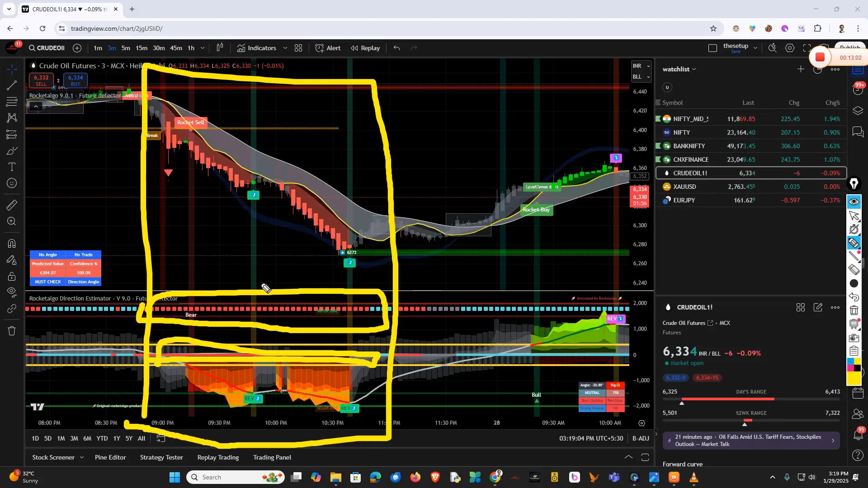Click the BUY 6,334 button

click(x=75, y=81)
